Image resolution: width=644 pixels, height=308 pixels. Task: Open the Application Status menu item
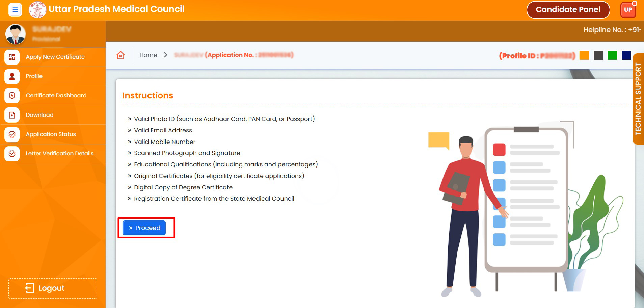[x=51, y=134]
